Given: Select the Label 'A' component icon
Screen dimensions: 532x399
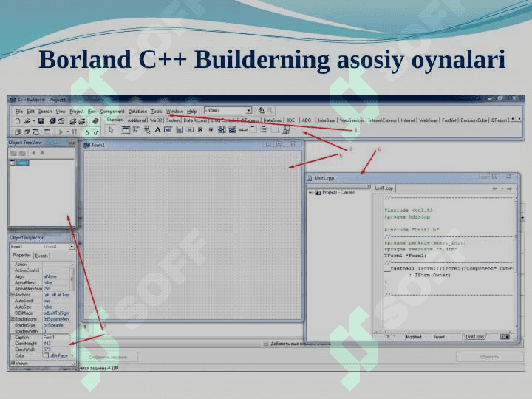Looking at the screenshot, I should click(158, 129).
